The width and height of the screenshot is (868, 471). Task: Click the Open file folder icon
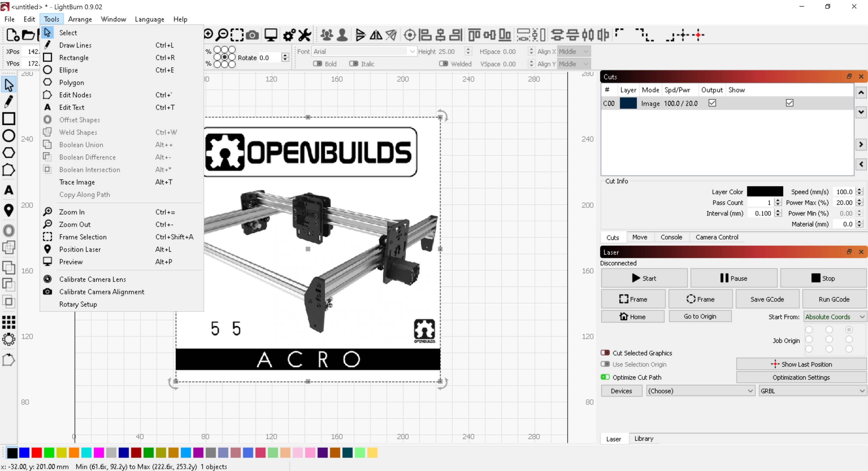[29, 35]
